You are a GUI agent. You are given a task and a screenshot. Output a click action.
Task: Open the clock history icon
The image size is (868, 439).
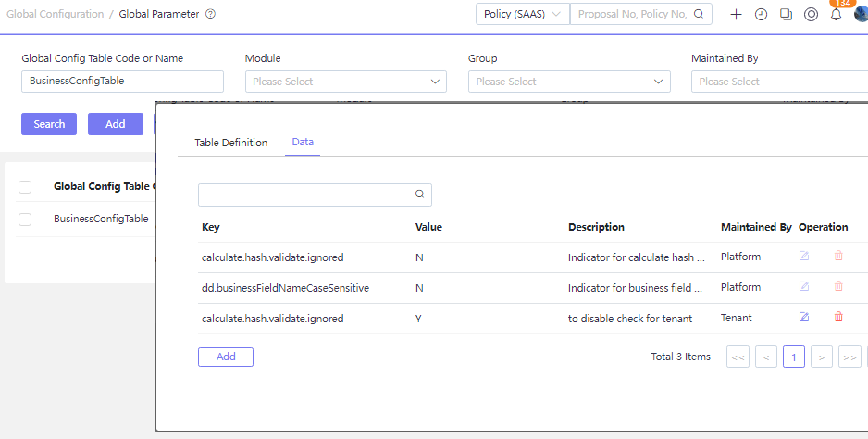pos(761,15)
